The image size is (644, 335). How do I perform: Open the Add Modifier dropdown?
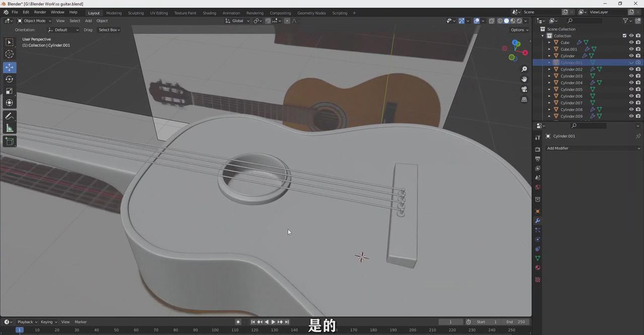click(593, 148)
